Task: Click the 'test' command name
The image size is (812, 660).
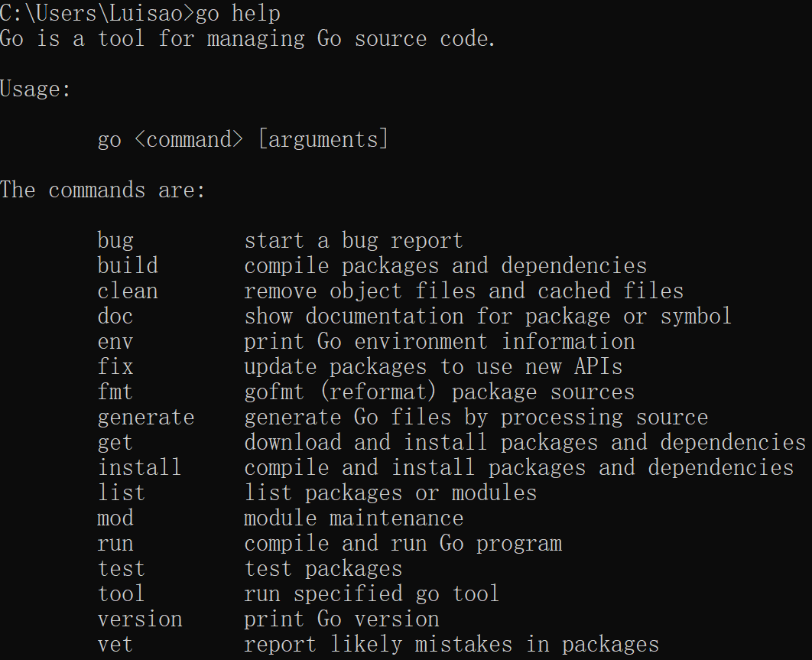Action: pyautogui.click(x=121, y=569)
